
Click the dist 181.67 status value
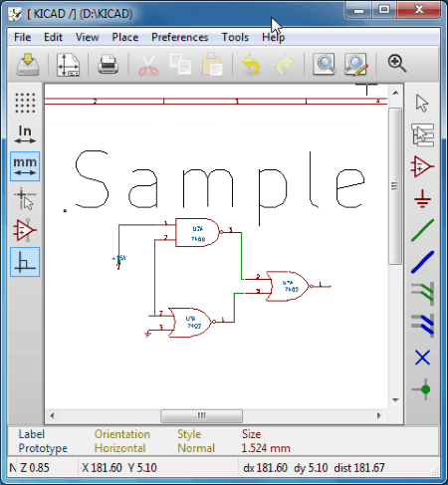click(359, 468)
